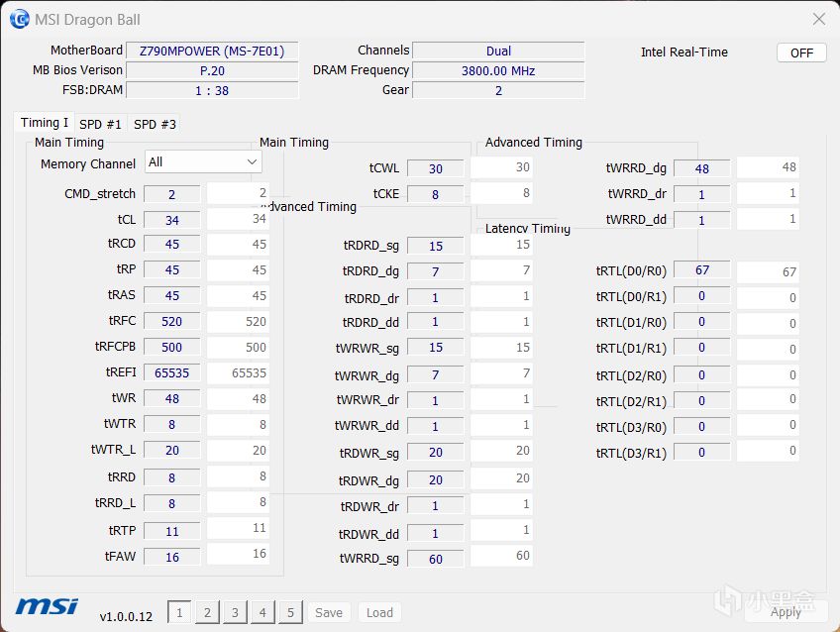
Task: Open the Memory Channel dropdown
Action: [203, 161]
